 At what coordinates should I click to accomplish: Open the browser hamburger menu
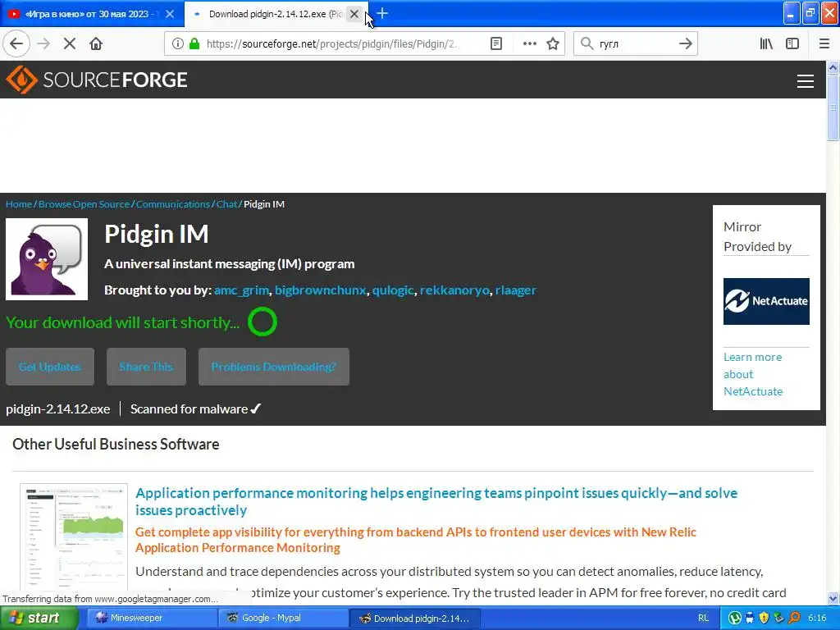pos(824,44)
